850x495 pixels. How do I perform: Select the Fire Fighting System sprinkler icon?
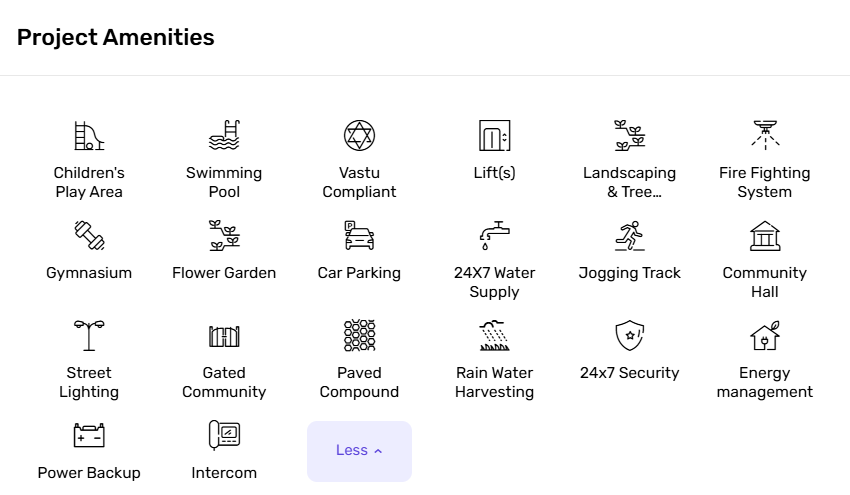765,136
